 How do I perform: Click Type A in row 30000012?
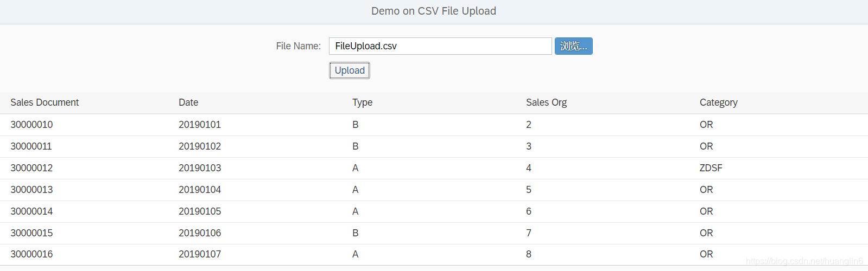[x=356, y=168]
